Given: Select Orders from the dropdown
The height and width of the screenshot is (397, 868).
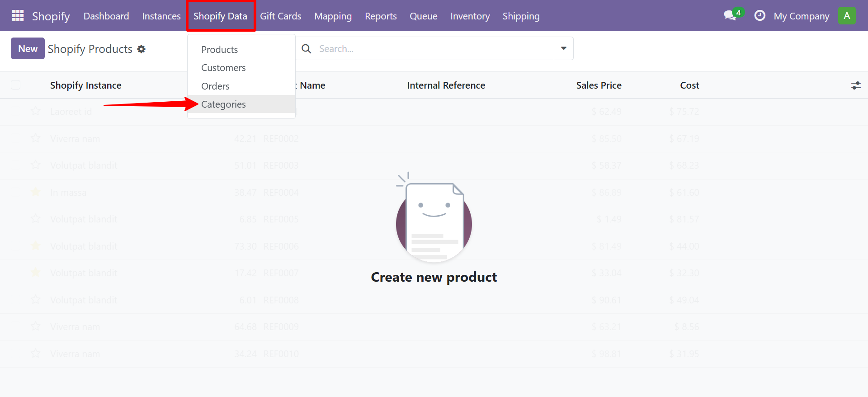Looking at the screenshot, I should (241, 86).
